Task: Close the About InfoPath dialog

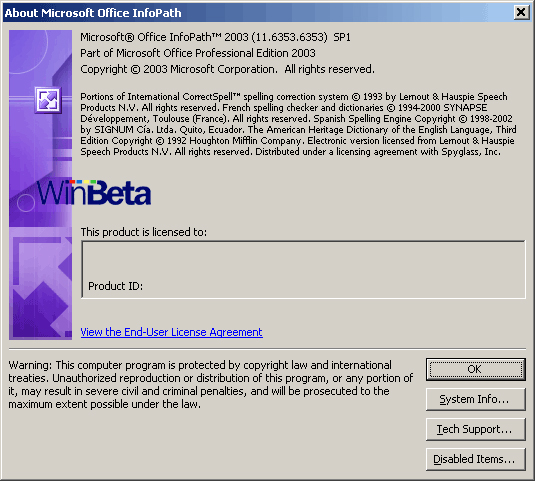Action: click(x=521, y=13)
